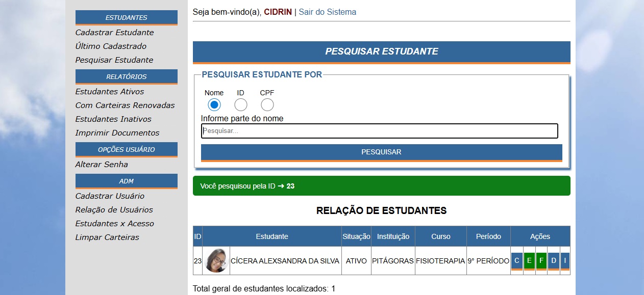The width and height of the screenshot is (644, 295).
Task: Click the blue I action button
Action: pyautogui.click(x=565, y=261)
